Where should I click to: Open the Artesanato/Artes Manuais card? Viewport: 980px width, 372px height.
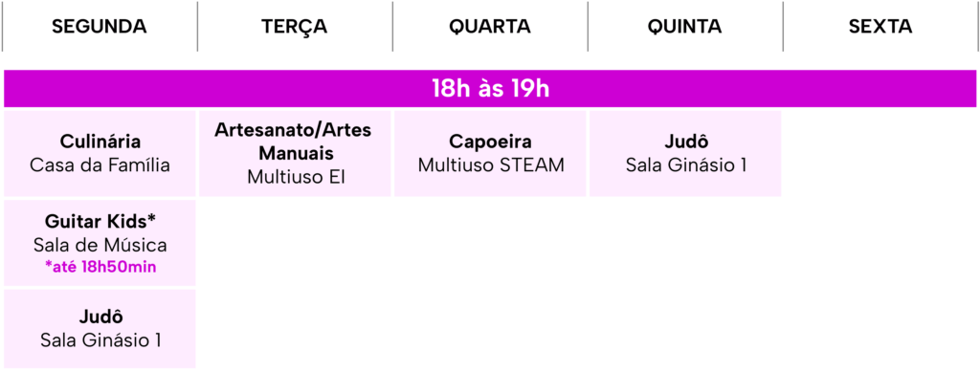295,154
